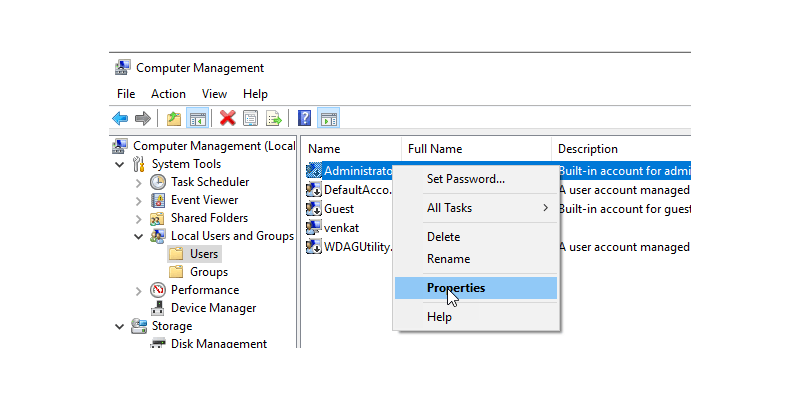Viewport: 800px width, 400px height.
Task: Expand the All Tasks submenu
Action: pyautogui.click(x=487, y=208)
